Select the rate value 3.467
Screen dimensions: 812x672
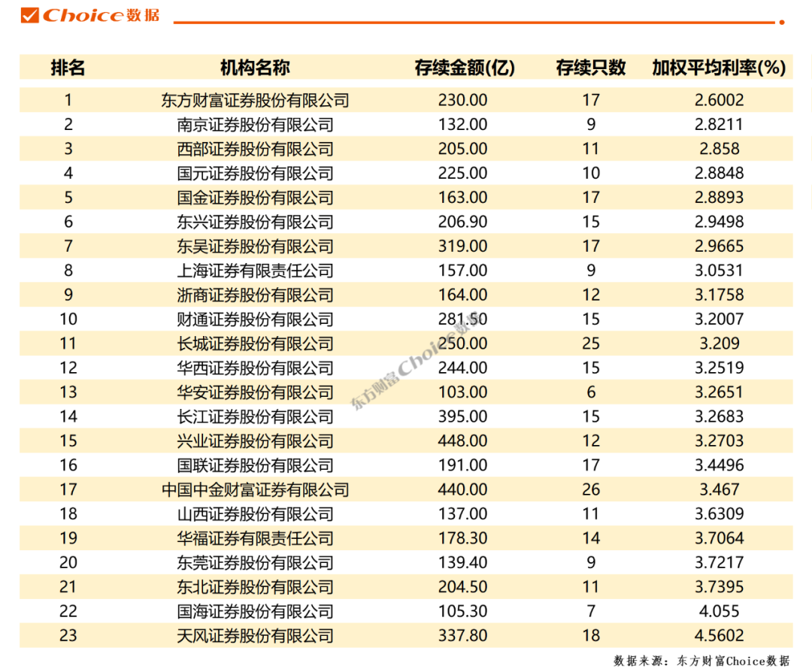click(719, 489)
